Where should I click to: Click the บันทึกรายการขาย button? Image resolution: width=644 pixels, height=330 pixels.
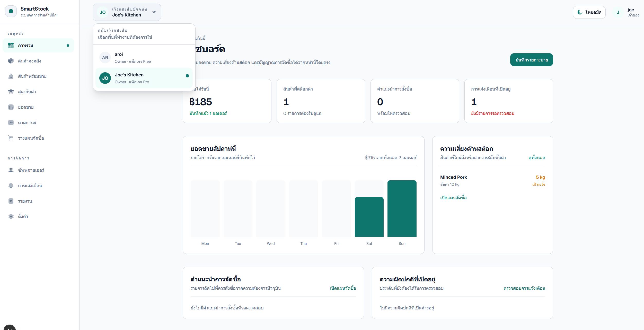531,60
